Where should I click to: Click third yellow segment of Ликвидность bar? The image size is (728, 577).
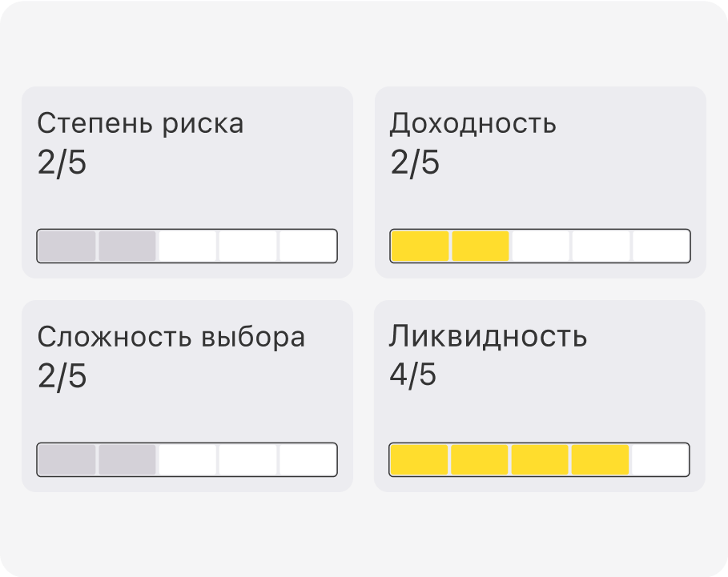click(x=540, y=459)
